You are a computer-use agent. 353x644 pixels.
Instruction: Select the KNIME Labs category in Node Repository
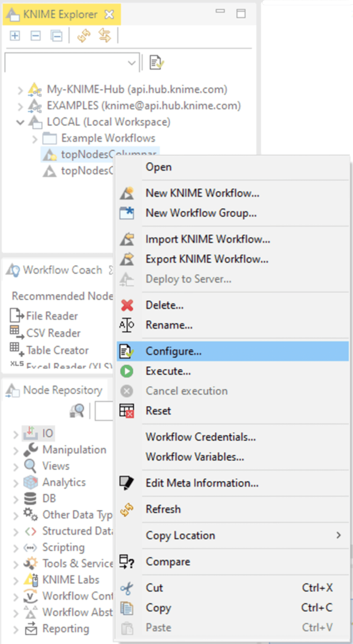point(71,580)
